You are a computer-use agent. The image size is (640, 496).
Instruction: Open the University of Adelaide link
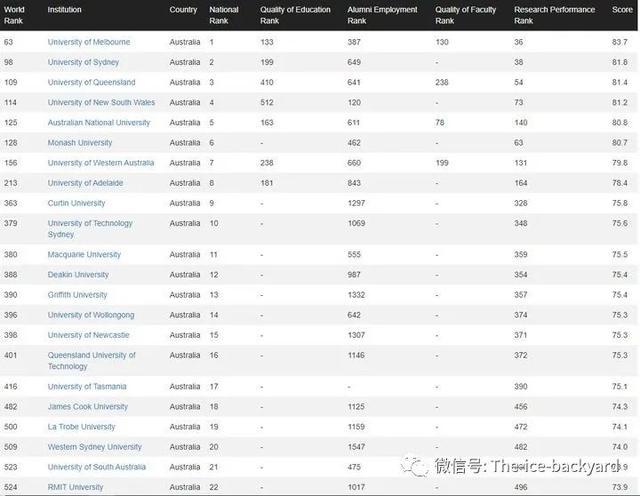pos(85,183)
